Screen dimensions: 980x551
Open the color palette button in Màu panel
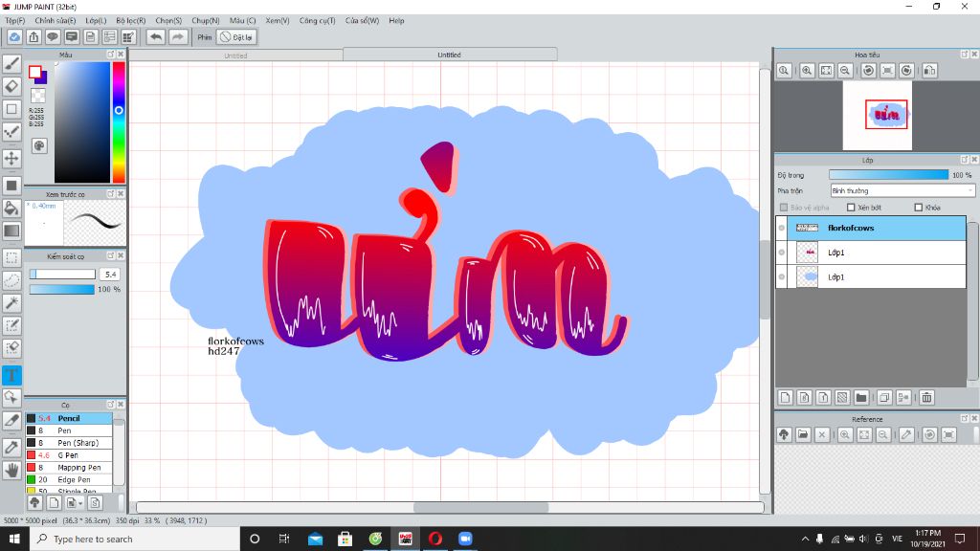tap(39, 145)
